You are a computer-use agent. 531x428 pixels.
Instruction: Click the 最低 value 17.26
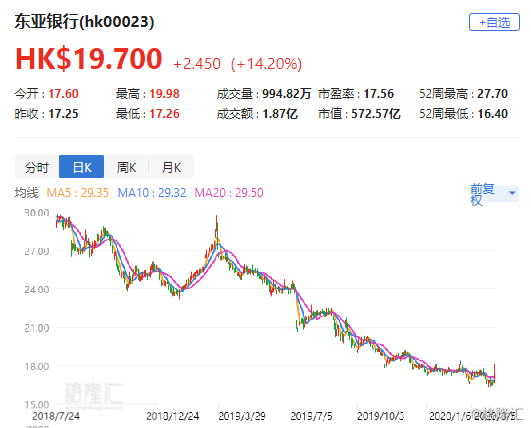point(165,114)
